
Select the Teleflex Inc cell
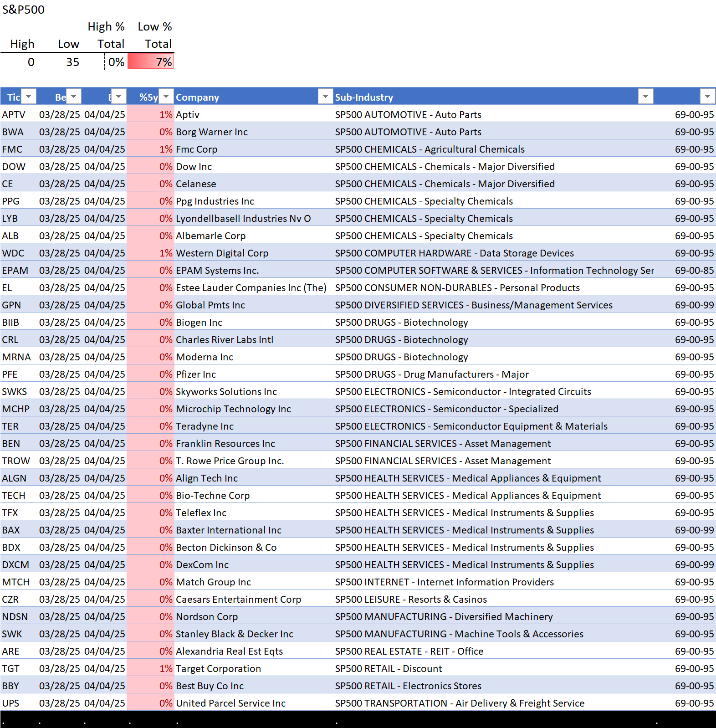click(x=253, y=513)
